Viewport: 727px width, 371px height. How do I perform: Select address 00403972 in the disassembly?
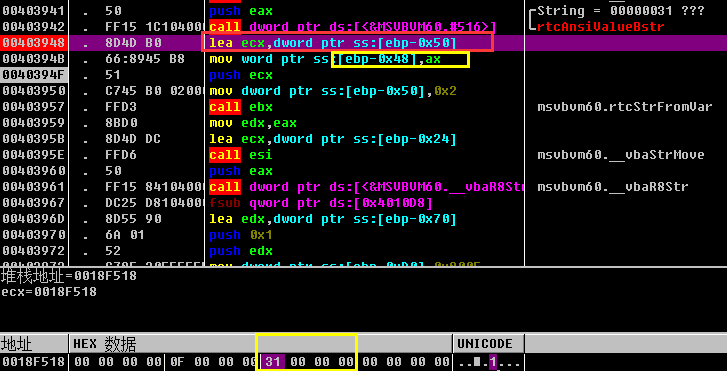(x=33, y=251)
